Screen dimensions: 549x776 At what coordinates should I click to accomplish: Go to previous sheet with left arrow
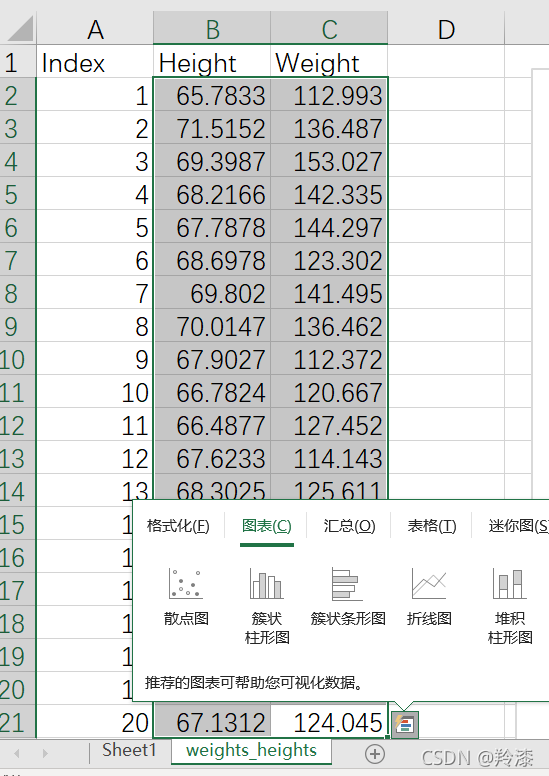(17, 754)
